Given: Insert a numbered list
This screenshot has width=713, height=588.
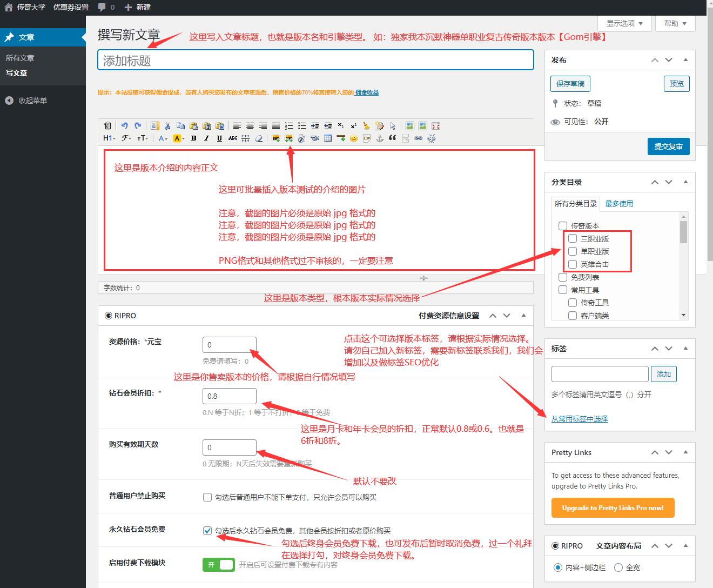Looking at the screenshot, I should (289, 126).
